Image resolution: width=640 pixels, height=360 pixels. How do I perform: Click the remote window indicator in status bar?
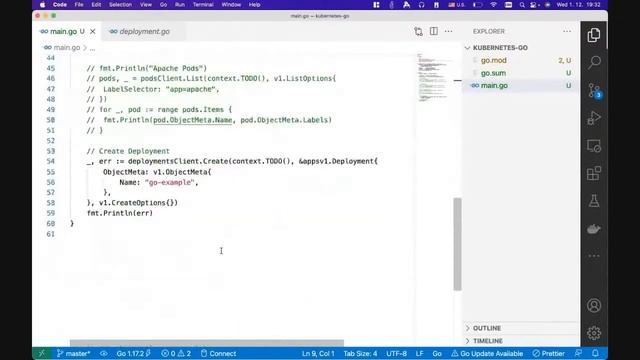click(42, 353)
